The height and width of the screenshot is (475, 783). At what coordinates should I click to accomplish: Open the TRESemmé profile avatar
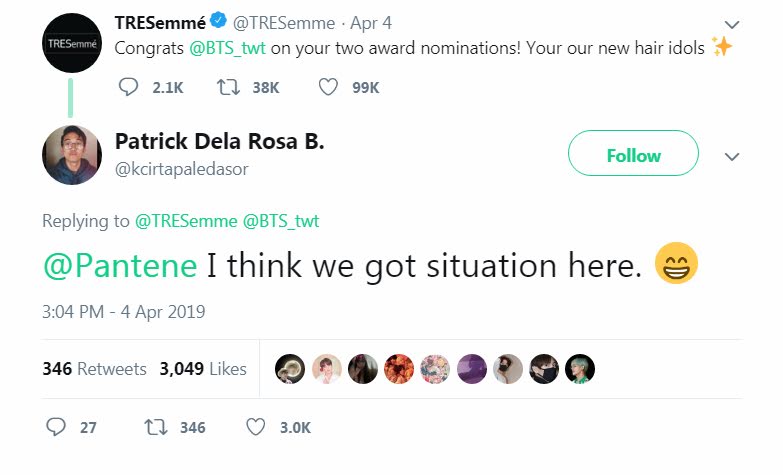pyautogui.click(x=72, y=43)
